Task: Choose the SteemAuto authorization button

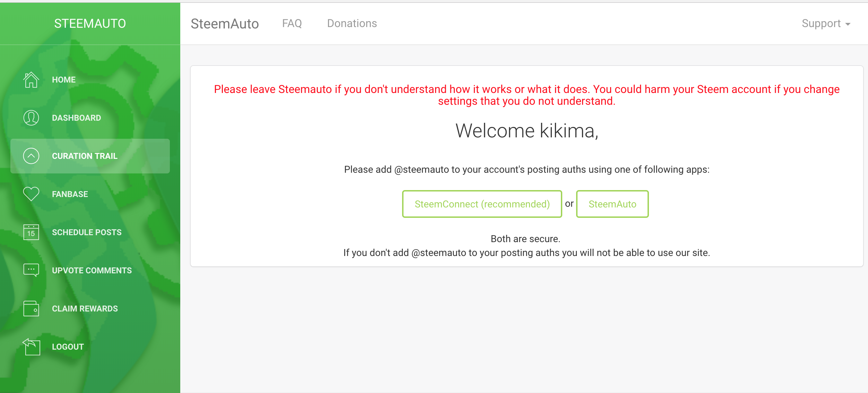Action: click(612, 204)
